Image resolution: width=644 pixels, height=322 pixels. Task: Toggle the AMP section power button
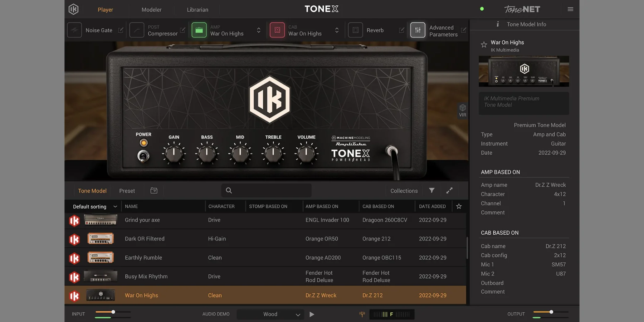199,30
